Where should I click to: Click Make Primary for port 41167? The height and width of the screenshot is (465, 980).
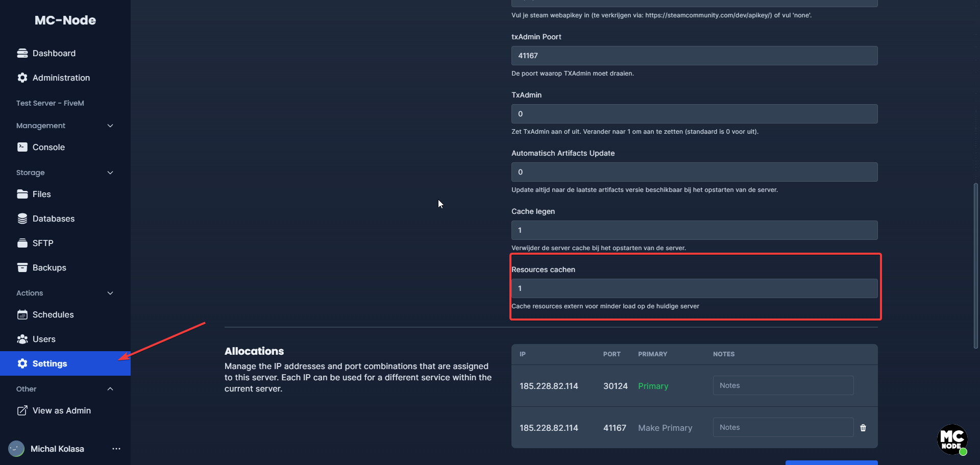pyautogui.click(x=665, y=428)
